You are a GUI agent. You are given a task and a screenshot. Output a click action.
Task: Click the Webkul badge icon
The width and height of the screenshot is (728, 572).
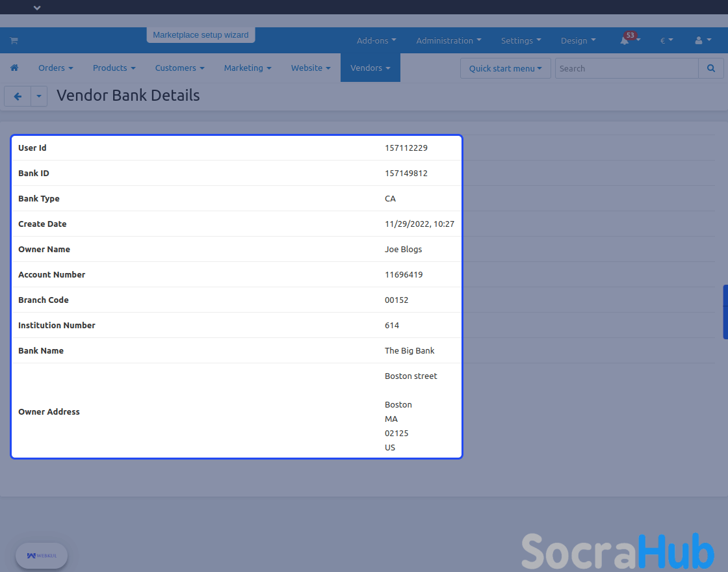[42, 556]
